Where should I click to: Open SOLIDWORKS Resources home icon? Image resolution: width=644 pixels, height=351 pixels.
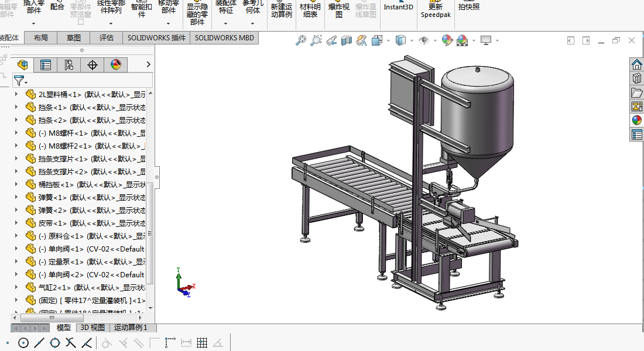coord(636,64)
